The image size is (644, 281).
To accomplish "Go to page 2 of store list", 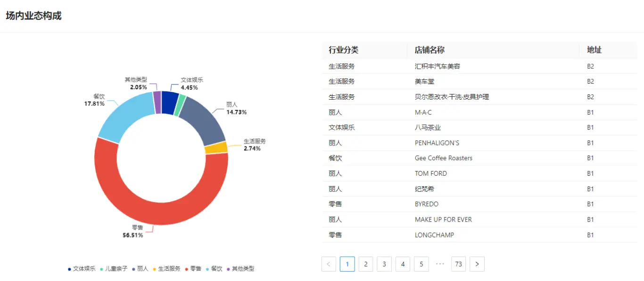I will pyautogui.click(x=366, y=264).
